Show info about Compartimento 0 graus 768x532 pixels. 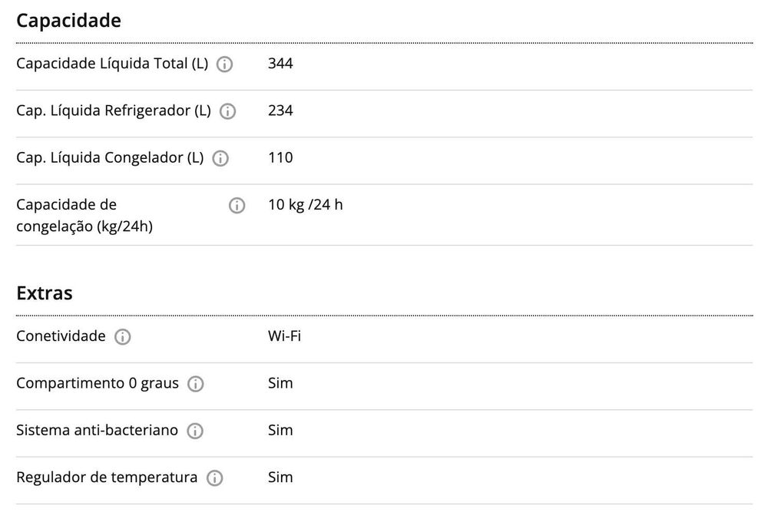196,384
